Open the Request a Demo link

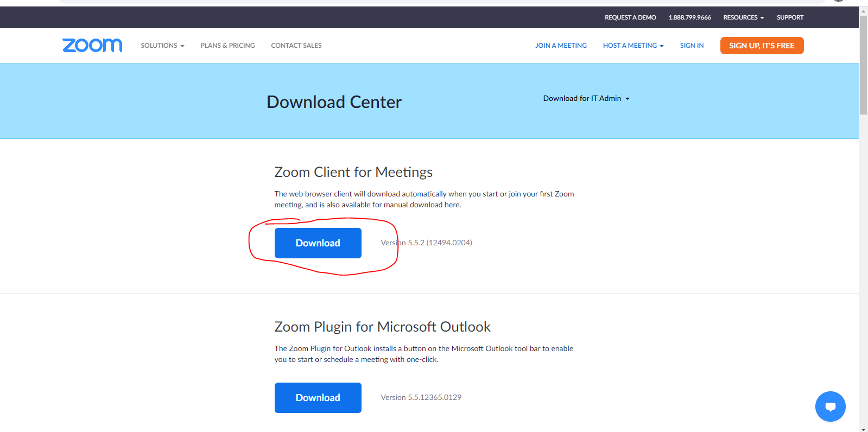click(x=630, y=17)
